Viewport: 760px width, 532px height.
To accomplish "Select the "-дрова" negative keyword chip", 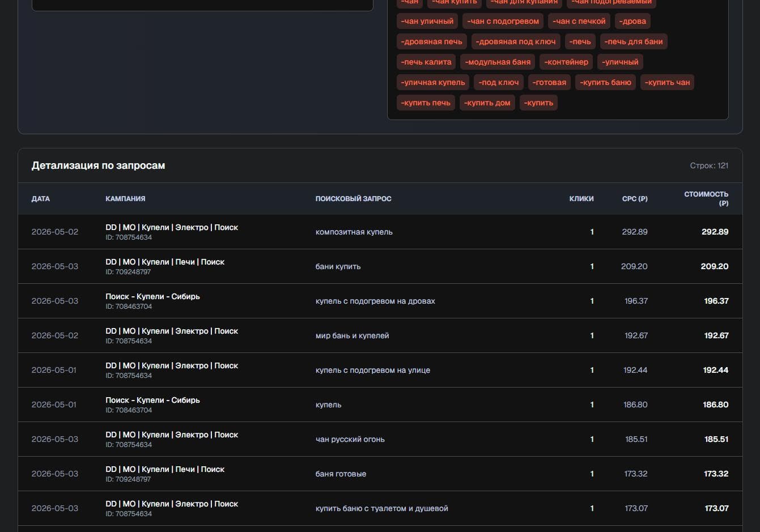I will [632, 21].
